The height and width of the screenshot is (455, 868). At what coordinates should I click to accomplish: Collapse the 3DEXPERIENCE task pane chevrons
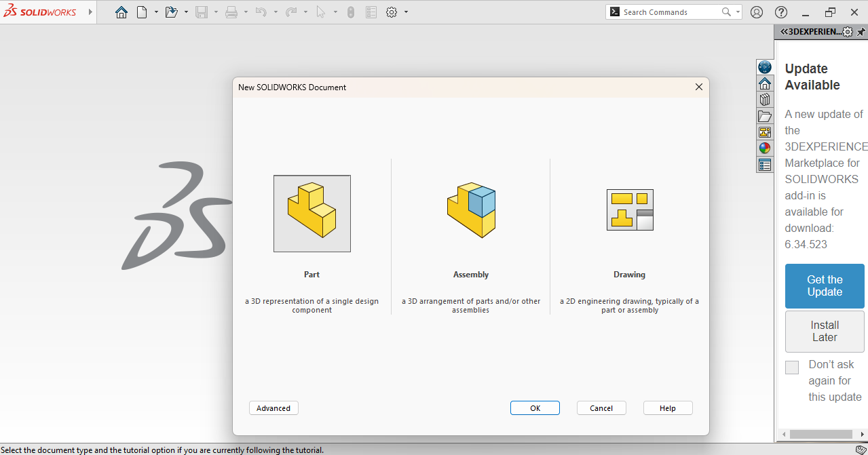(x=784, y=32)
